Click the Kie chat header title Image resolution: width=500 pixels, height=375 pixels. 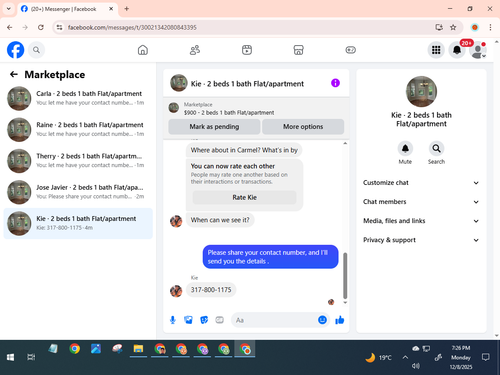point(247,84)
